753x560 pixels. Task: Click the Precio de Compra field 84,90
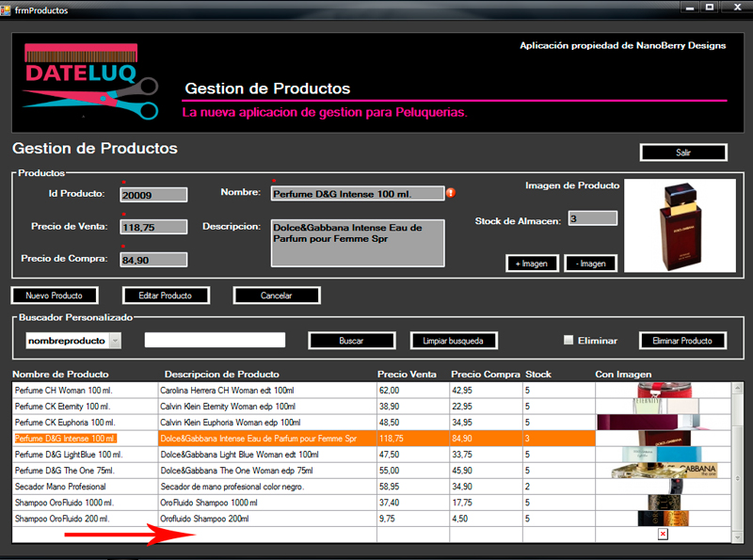[x=153, y=260]
